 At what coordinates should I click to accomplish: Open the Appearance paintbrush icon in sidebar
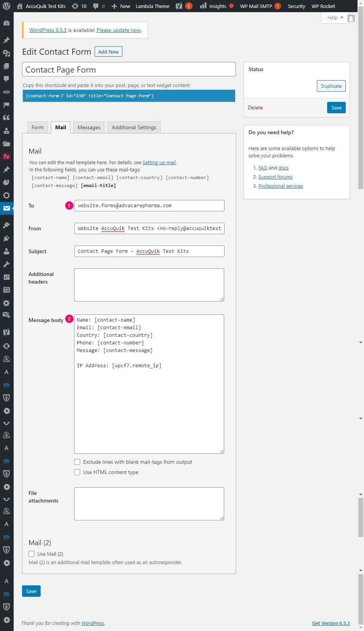pyautogui.click(x=6, y=225)
